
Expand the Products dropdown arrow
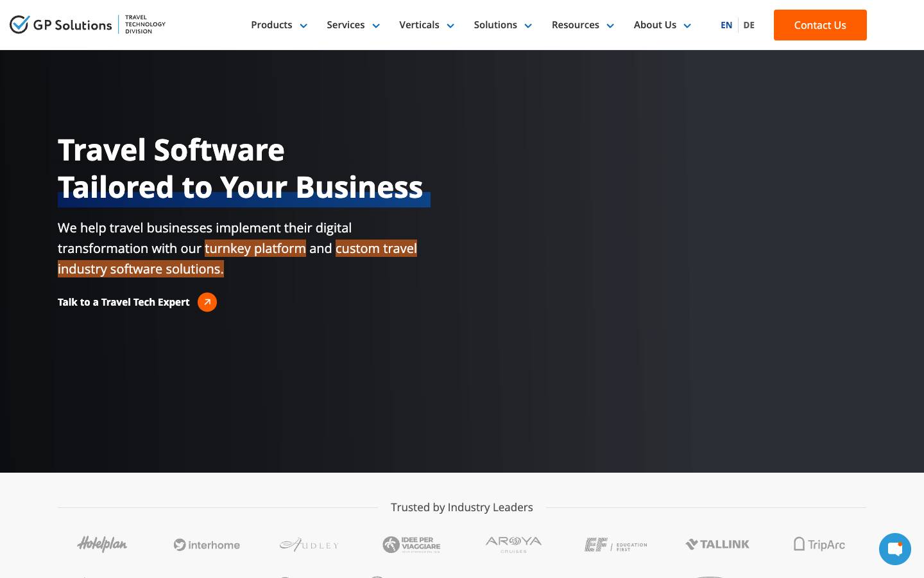(304, 26)
